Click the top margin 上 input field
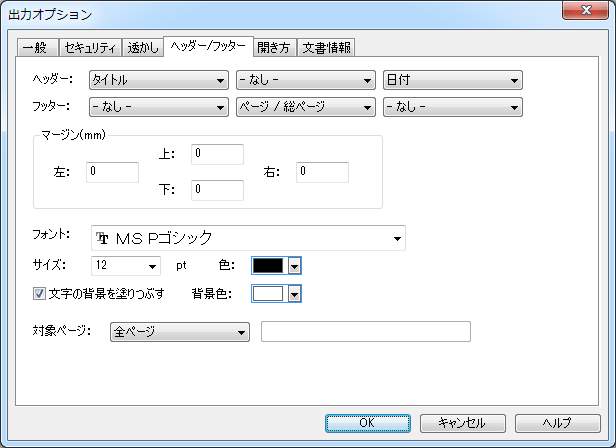Viewport: 616px width, 448px height. [x=217, y=154]
